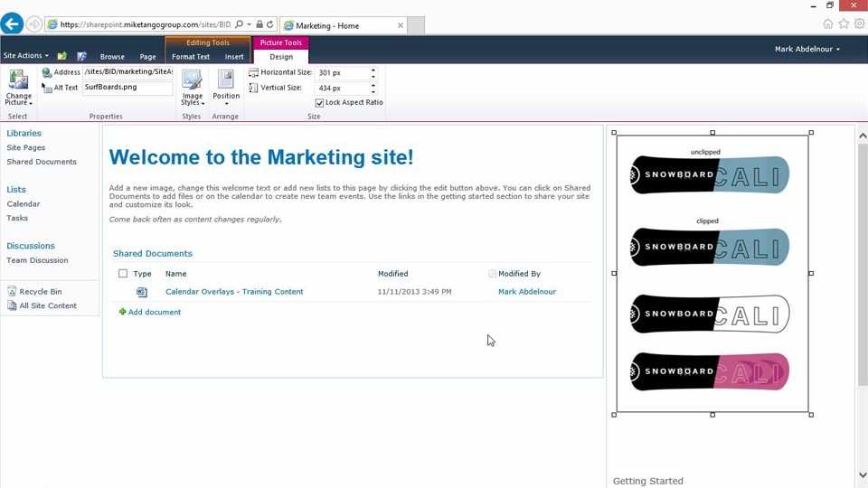Open the Calendar list link

[x=24, y=203]
